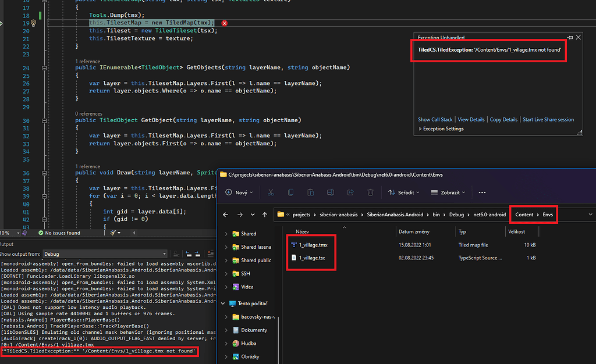Select the Rename icon in Explorer toolbar
The width and height of the screenshot is (596, 364).
tap(331, 192)
